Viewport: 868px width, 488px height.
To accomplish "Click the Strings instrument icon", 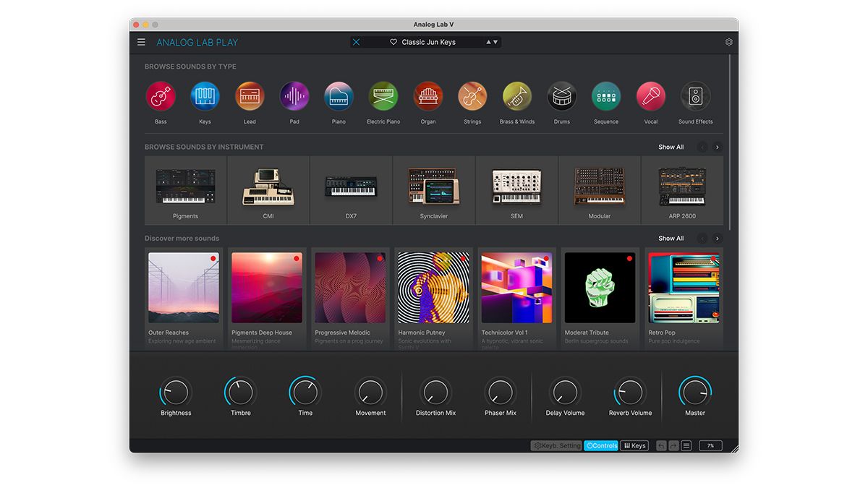I will pyautogui.click(x=472, y=96).
